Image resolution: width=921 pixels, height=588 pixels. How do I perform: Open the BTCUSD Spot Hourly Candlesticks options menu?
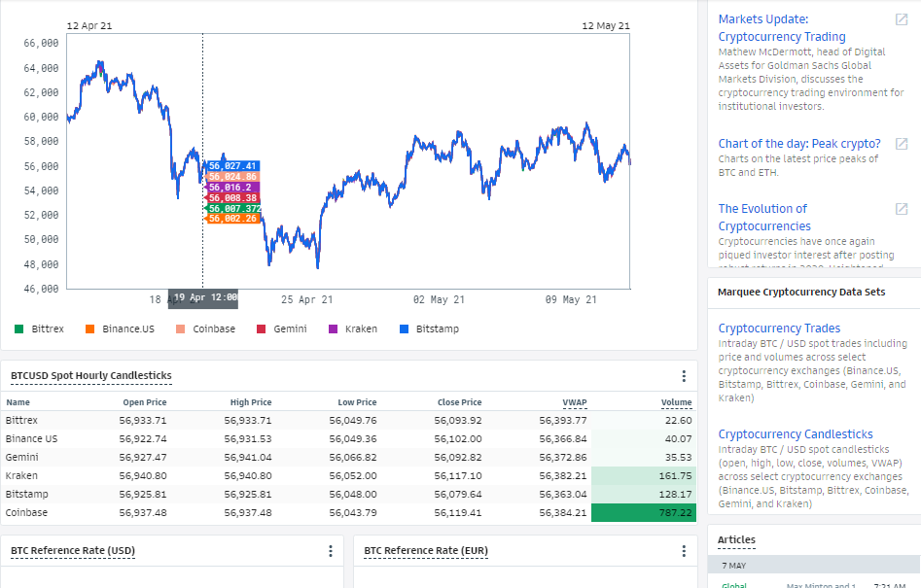[x=684, y=376]
